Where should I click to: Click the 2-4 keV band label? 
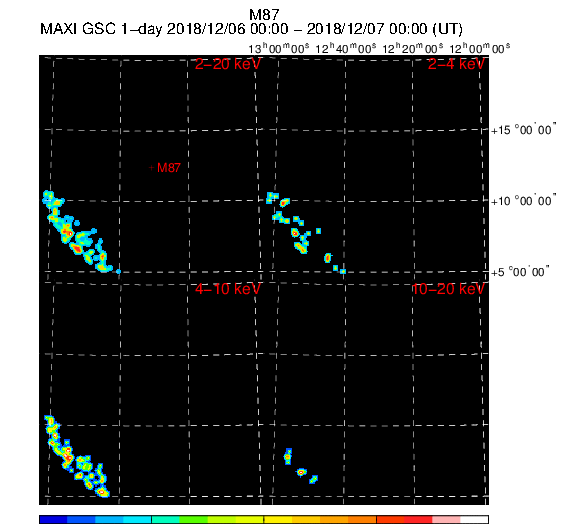456,64
